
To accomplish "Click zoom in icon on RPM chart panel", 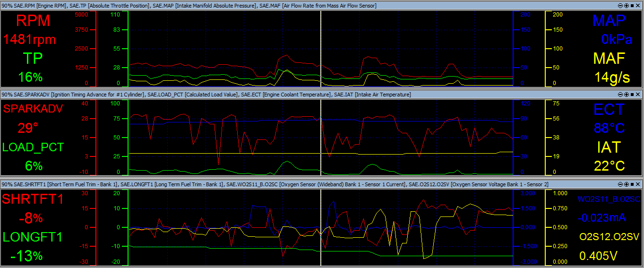I will [x=627, y=5].
